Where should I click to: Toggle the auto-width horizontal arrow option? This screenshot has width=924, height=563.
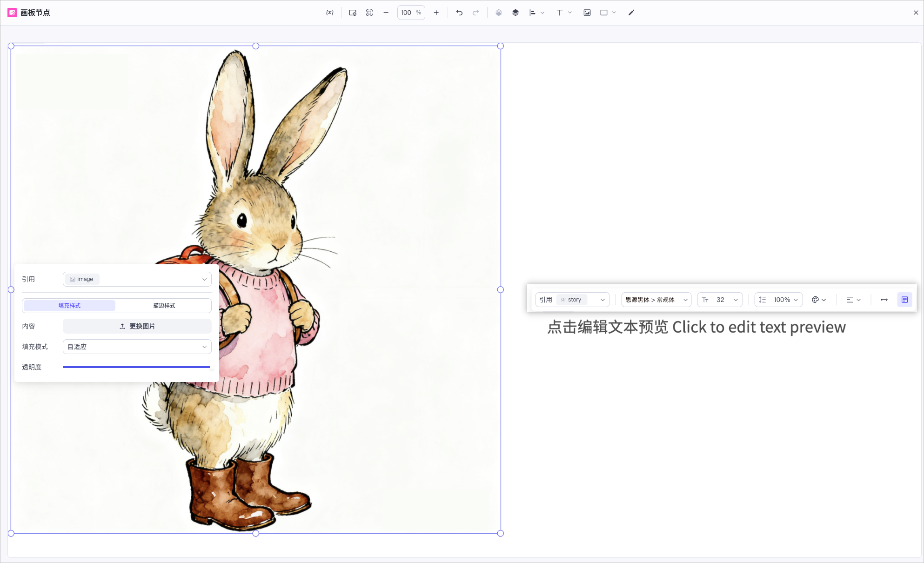click(x=884, y=300)
